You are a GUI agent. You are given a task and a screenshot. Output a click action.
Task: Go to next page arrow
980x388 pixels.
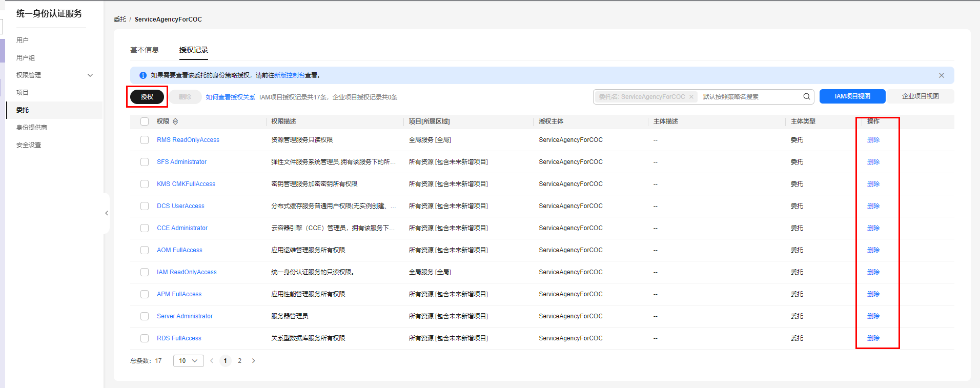click(x=253, y=361)
